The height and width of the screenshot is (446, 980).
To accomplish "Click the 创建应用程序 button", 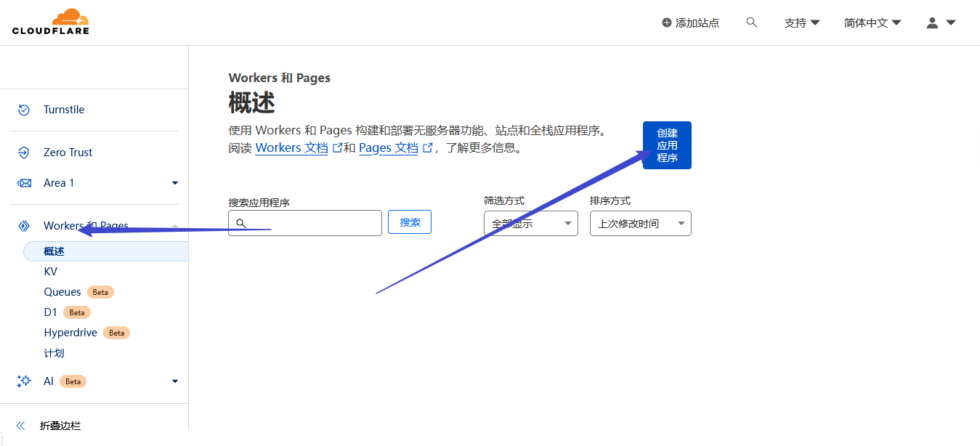I will [666, 145].
